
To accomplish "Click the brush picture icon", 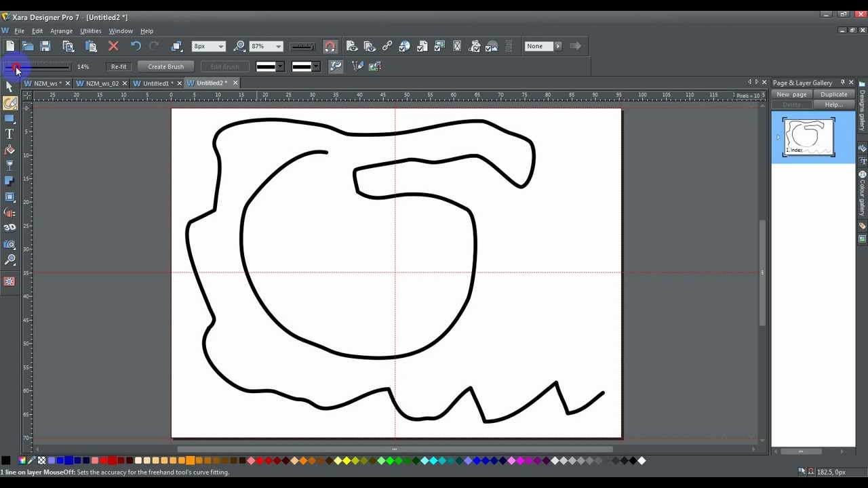I will click(x=375, y=66).
